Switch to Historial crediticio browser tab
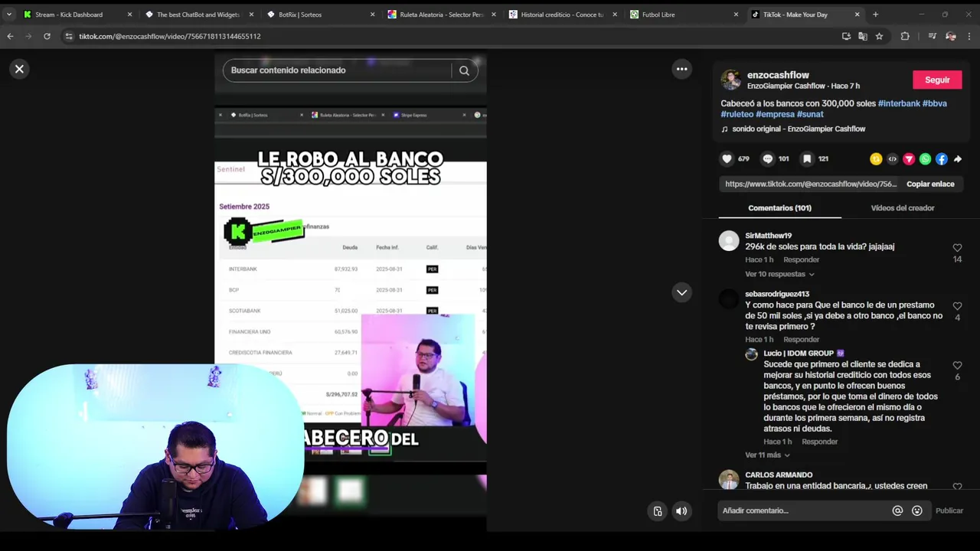Viewport: 980px width, 551px height. (x=562, y=15)
